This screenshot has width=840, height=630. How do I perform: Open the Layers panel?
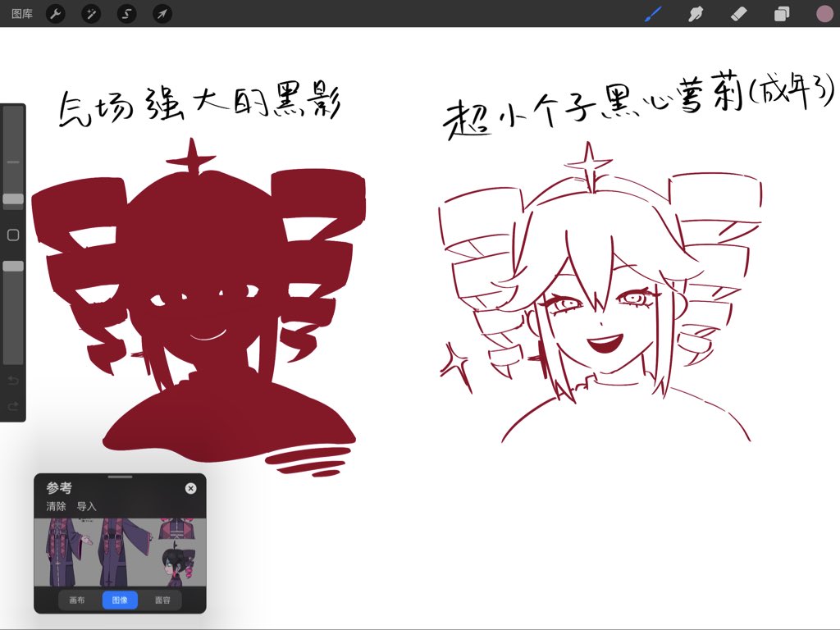click(782, 13)
